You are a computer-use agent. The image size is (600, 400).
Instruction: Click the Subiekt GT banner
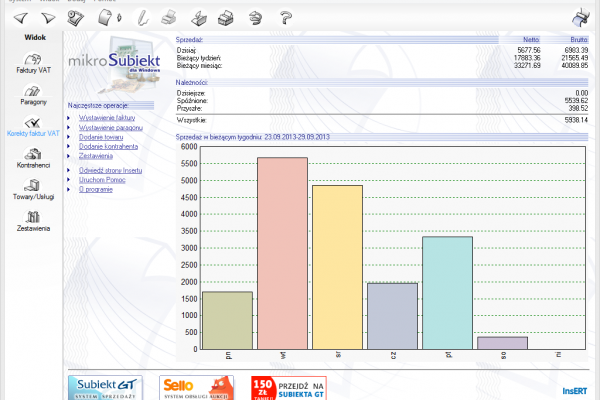tap(106, 387)
